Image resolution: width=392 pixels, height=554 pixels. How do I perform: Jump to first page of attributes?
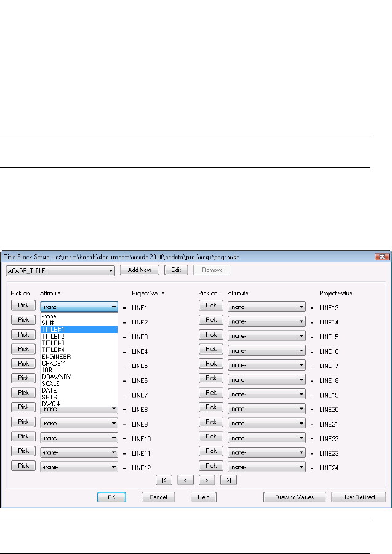164,480
